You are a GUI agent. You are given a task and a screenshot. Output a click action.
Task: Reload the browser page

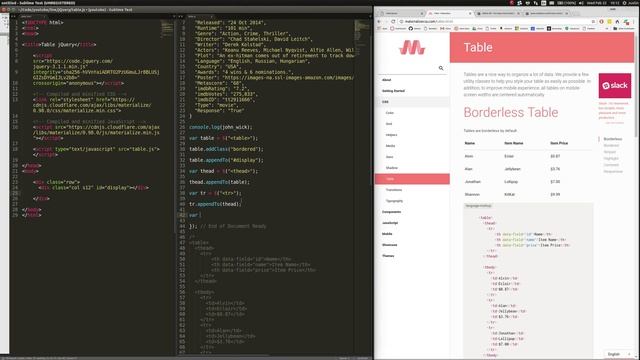pyautogui.click(x=393, y=21)
